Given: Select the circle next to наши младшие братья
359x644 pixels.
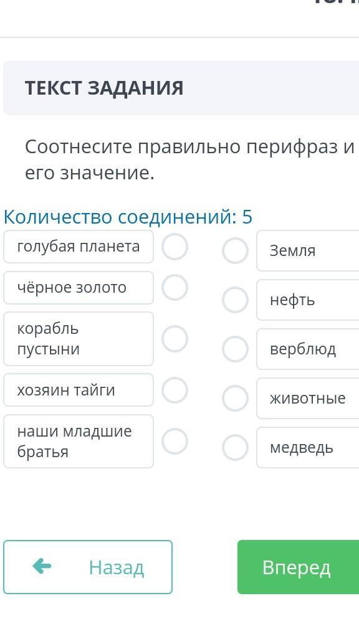Looking at the screenshot, I should (x=175, y=441).
